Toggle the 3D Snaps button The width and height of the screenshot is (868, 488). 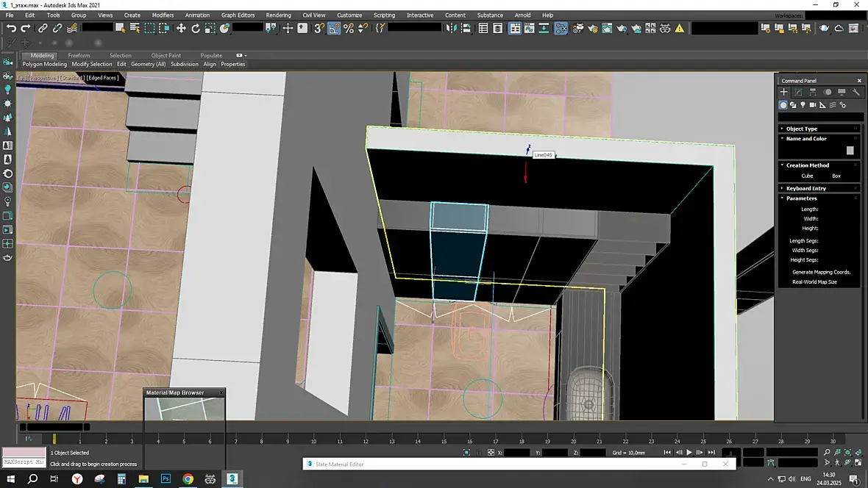coord(319,28)
